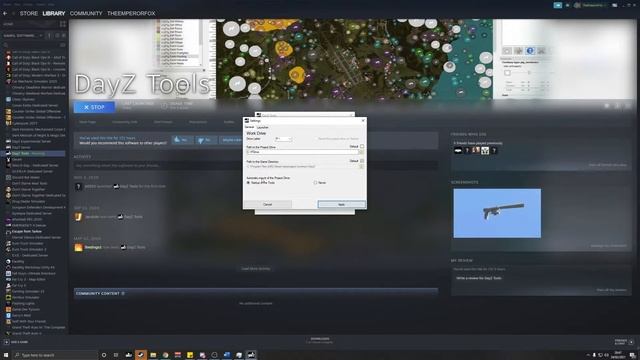Click Cancel in Settings dialog
The height and width of the screenshot is (360, 640).
coord(267,204)
